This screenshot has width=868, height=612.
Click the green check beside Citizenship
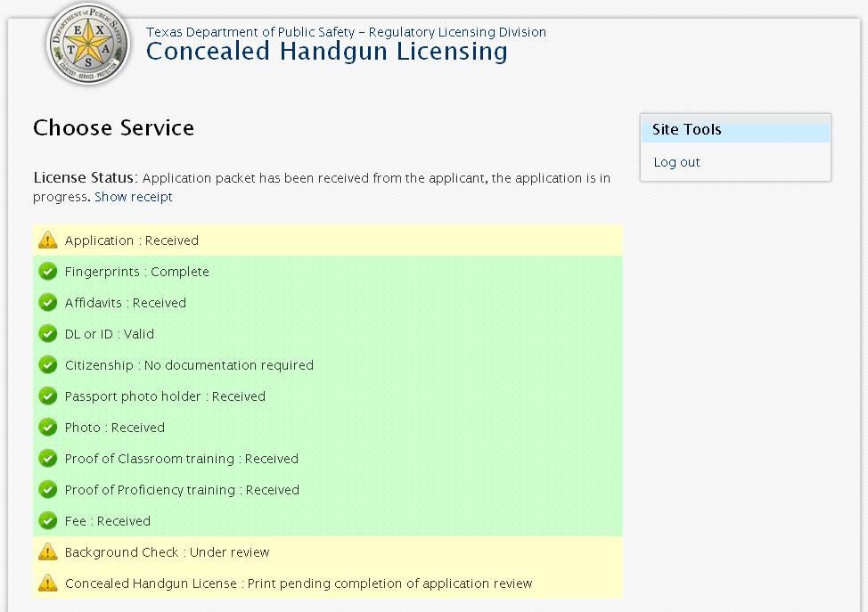(x=48, y=365)
